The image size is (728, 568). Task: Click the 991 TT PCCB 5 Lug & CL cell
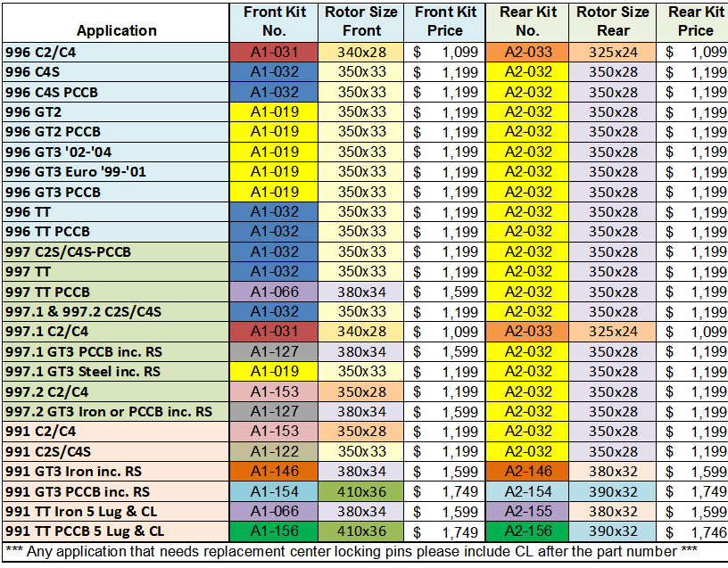pyautogui.click(x=116, y=531)
